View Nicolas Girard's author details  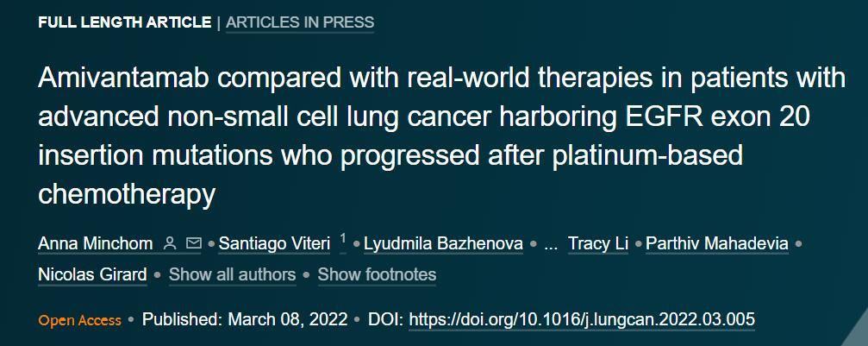(92, 275)
